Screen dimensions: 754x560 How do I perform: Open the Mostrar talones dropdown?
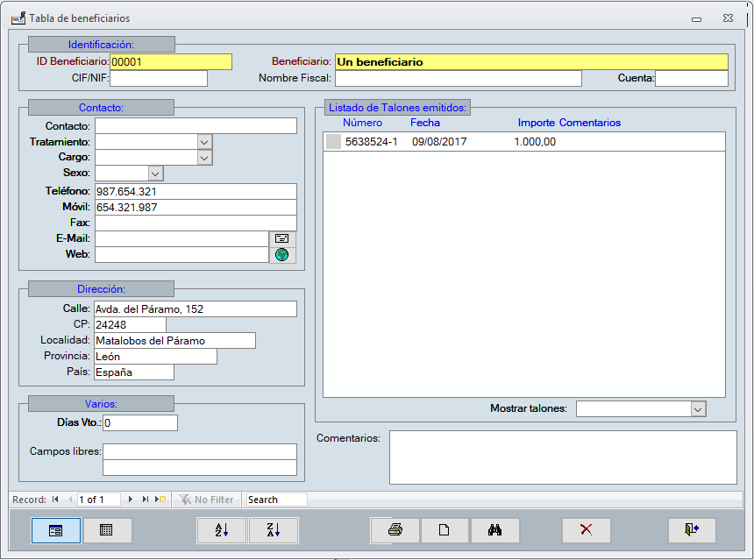[x=698, y=409]
